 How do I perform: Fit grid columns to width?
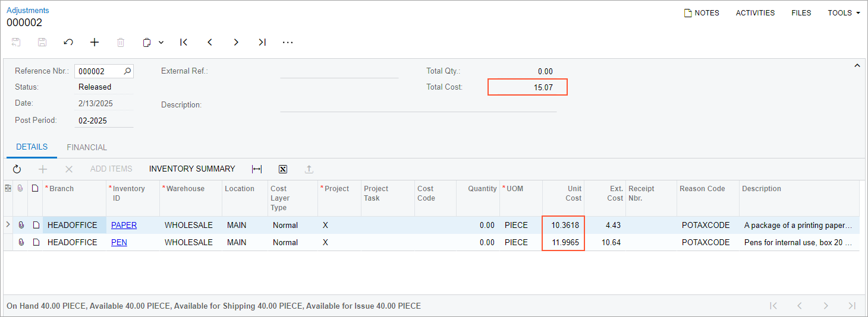(x=257, y=169)
